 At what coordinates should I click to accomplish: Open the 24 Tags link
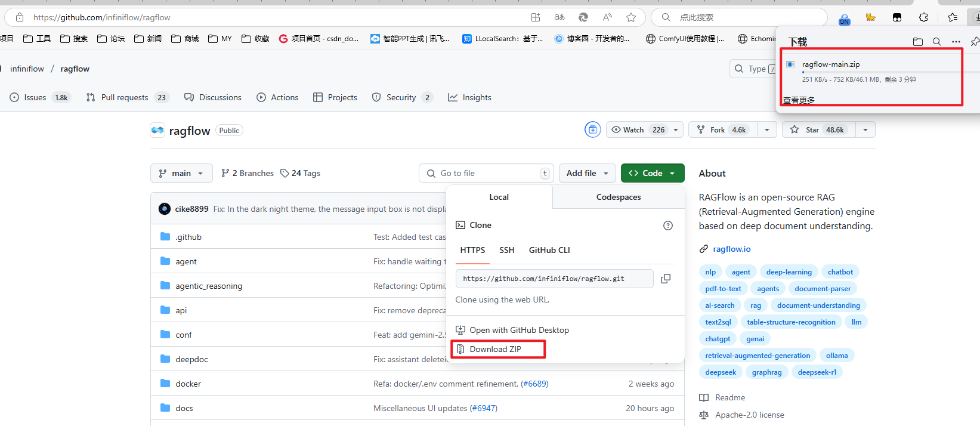(301, 173)
